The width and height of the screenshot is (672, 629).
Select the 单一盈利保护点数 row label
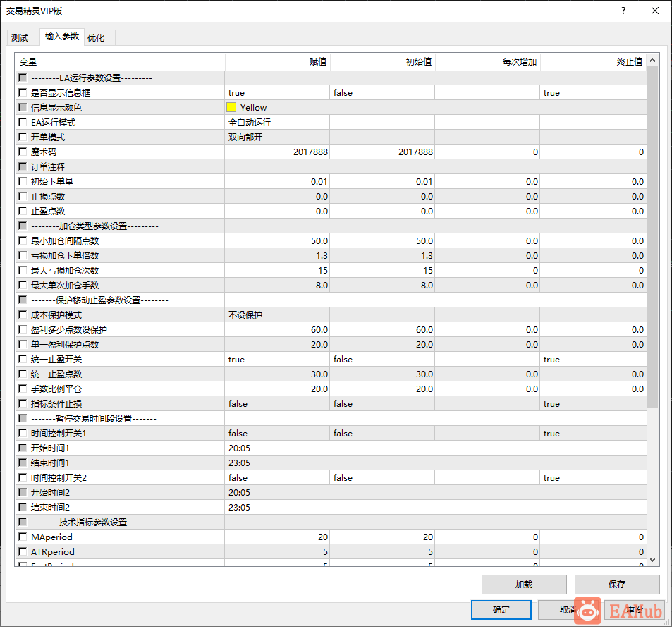[x=65, y=345]
